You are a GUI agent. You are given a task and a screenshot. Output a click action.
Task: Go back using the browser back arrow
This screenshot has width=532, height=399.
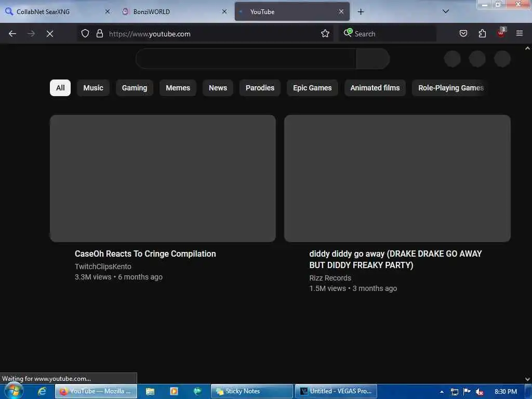pyautogui.click(x=12, y=34)
